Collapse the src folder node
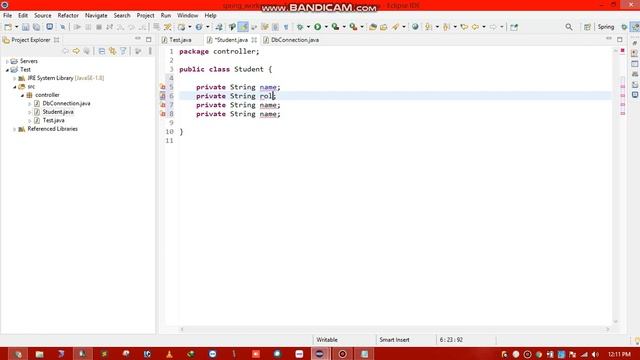The height and width of the screenshot is (360, 640). coord(15,87)
